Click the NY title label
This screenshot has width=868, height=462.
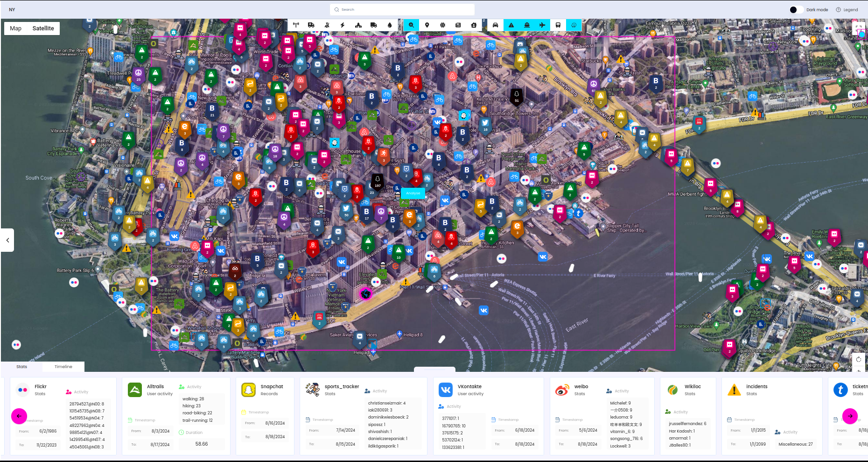point(12,9)
